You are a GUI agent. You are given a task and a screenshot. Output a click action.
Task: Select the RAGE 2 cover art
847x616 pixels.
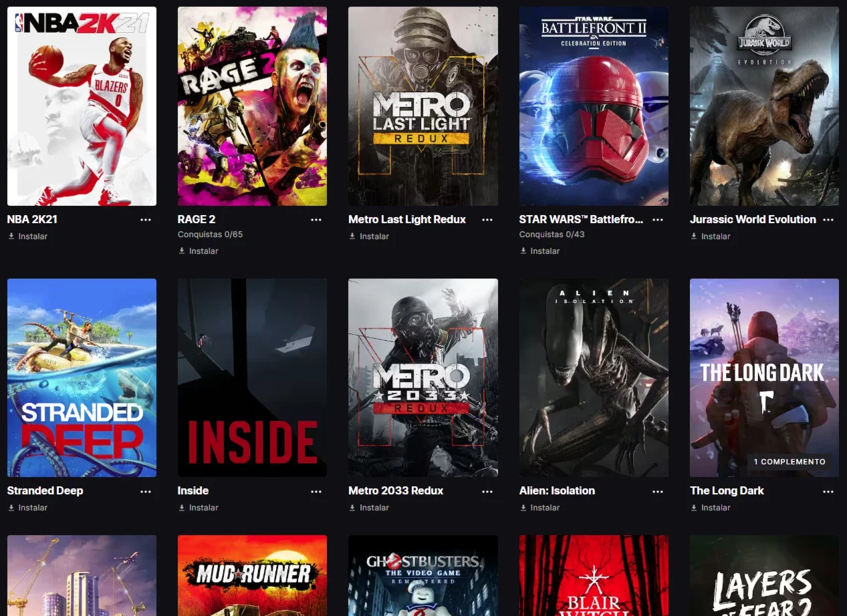pos(252,106)
